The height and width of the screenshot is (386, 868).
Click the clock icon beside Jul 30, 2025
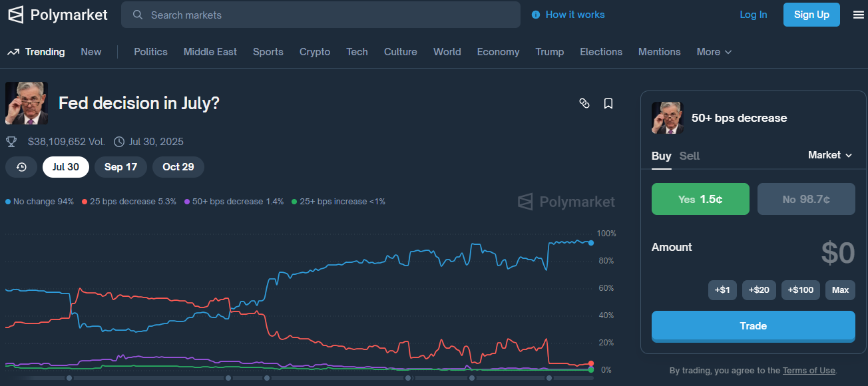[x=119, y=142]
